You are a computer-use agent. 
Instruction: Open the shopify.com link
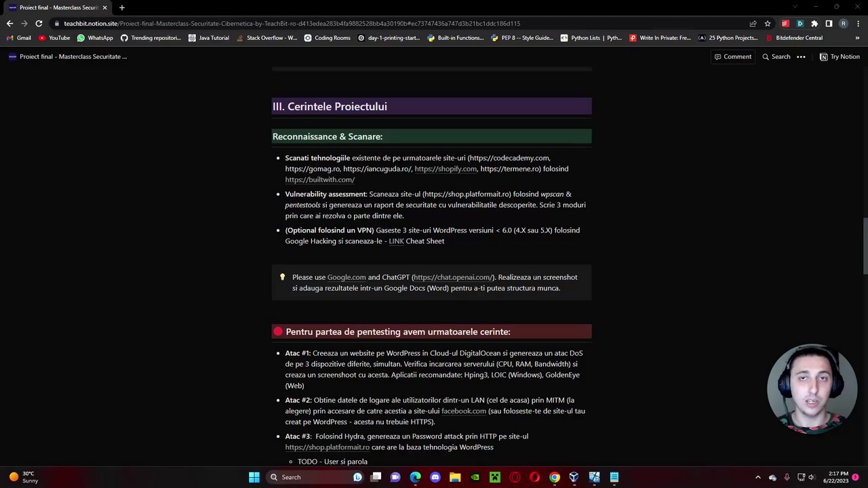tap(446, 169)
